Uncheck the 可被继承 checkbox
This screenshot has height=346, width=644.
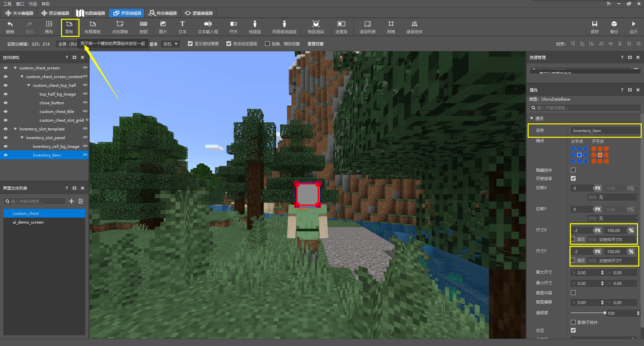pyautogui.click(x=573, y=178)
